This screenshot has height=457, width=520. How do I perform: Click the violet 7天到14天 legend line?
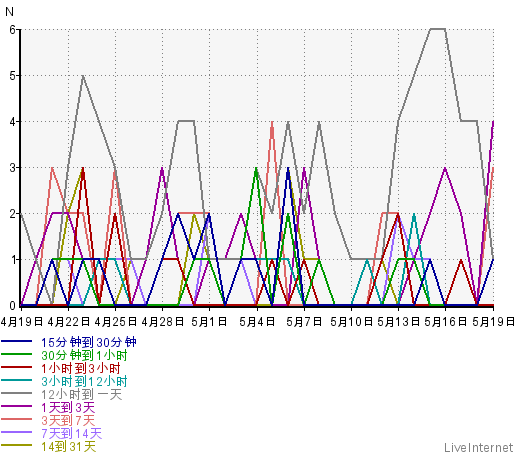point(16,432)
